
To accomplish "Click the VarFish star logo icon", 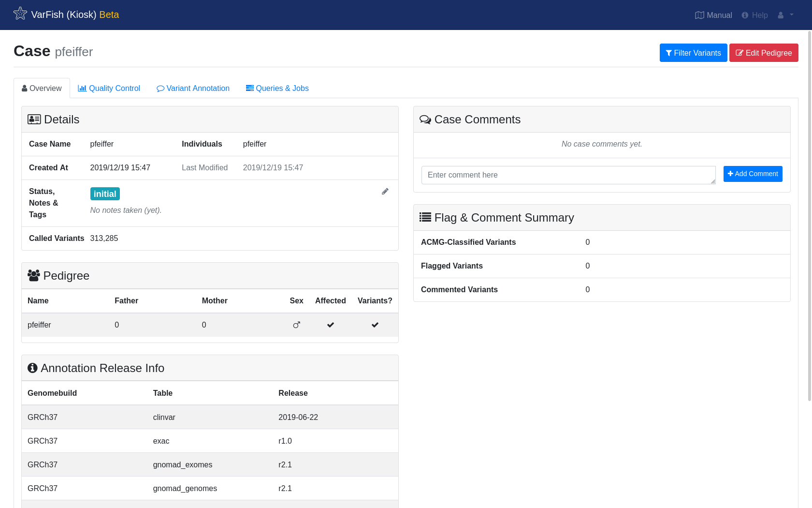I will click(x=20, y=14).
